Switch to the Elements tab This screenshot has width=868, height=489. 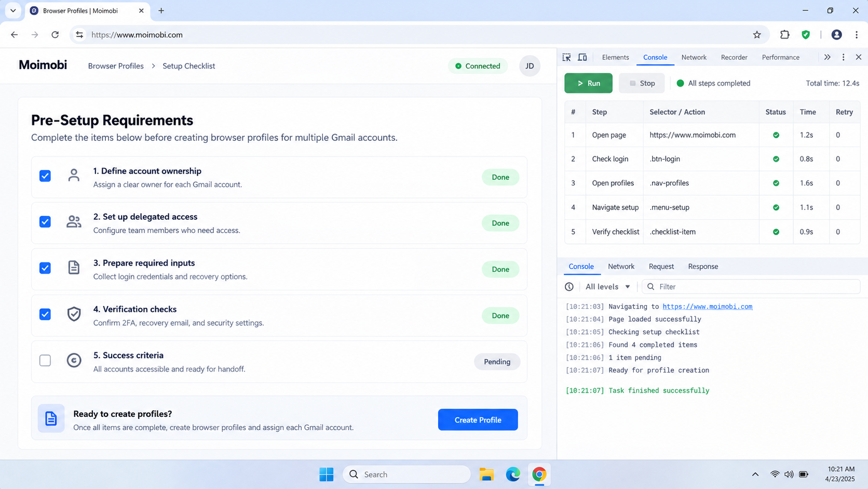click(615, 57)
